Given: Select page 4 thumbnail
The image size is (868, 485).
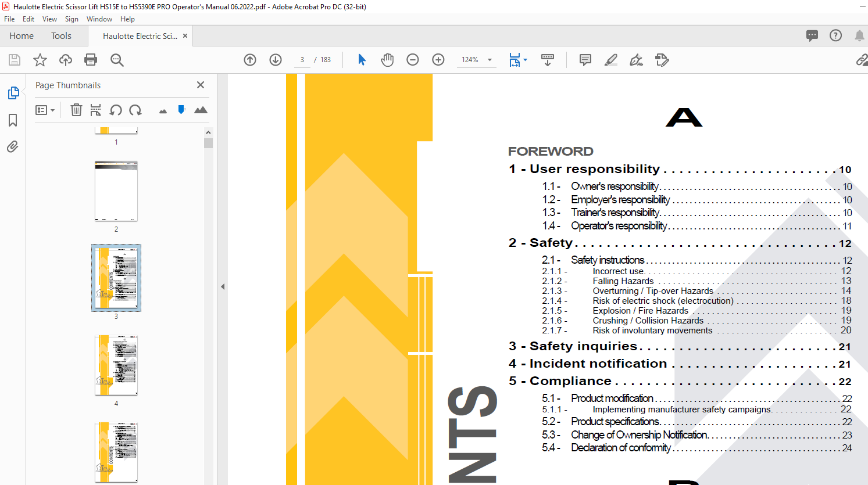Looking at the screenshot, I should [x=116, y=365].
